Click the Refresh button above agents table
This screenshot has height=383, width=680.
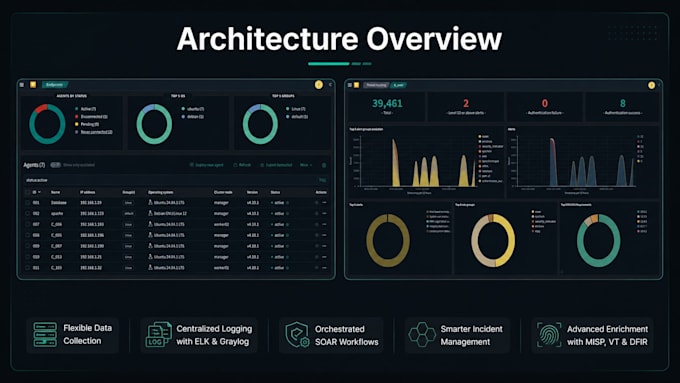(x=242, y=165)
